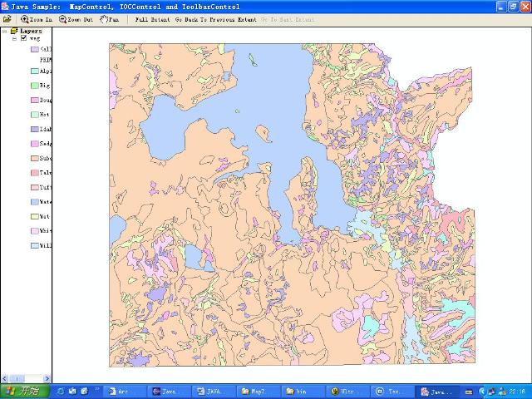Click the Big legend green swatch
The image size is (532, 399).
coord(35,86)
